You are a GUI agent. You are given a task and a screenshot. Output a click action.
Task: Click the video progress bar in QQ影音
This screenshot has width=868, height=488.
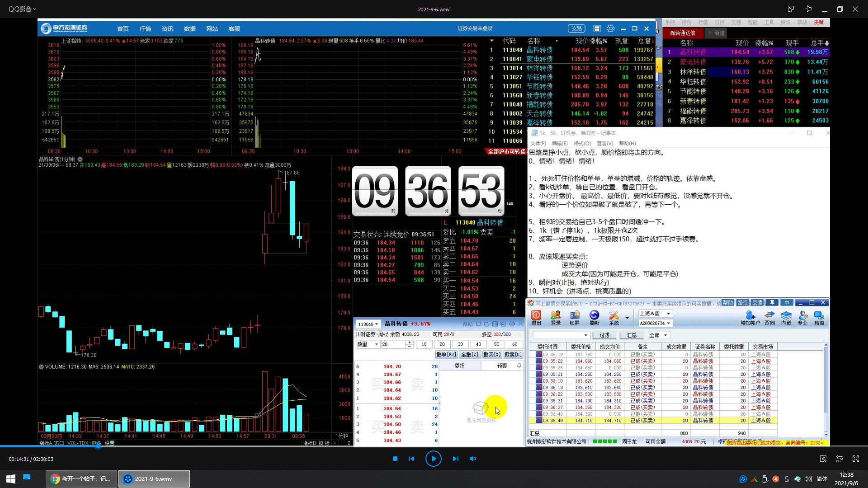pos(434,446)
